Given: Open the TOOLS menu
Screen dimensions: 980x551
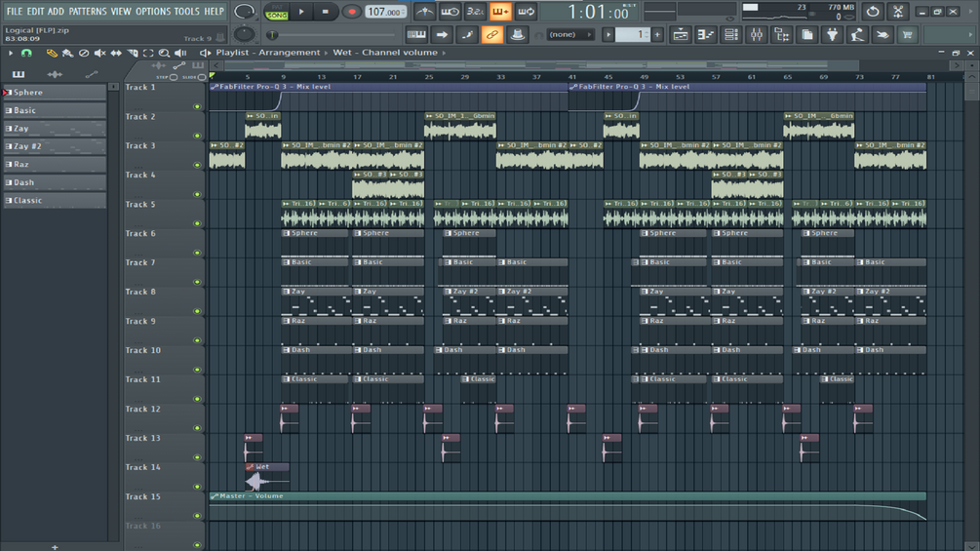Looking at the screenshot, I should point(187,12).
